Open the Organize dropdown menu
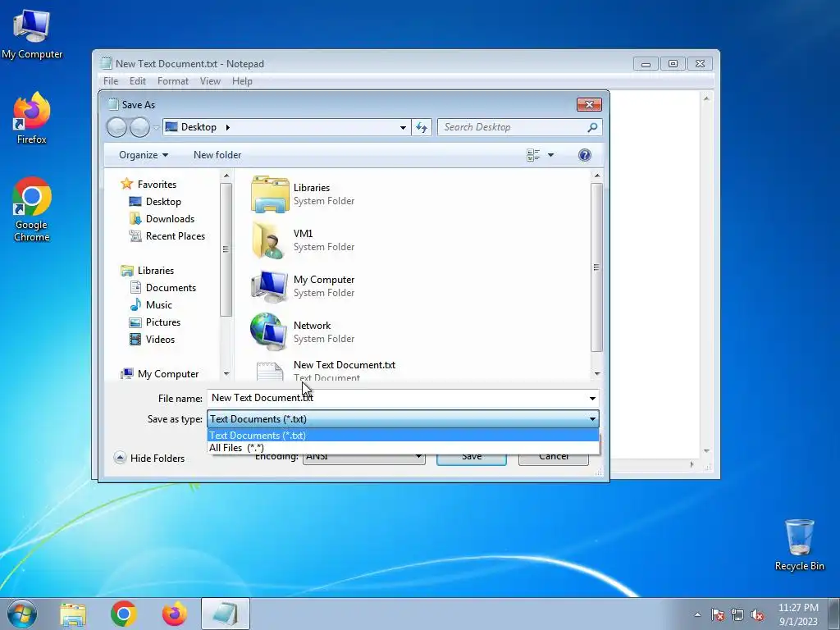Image resolution: width=840 pixels, height=630 pixels. tap(143, 155)
